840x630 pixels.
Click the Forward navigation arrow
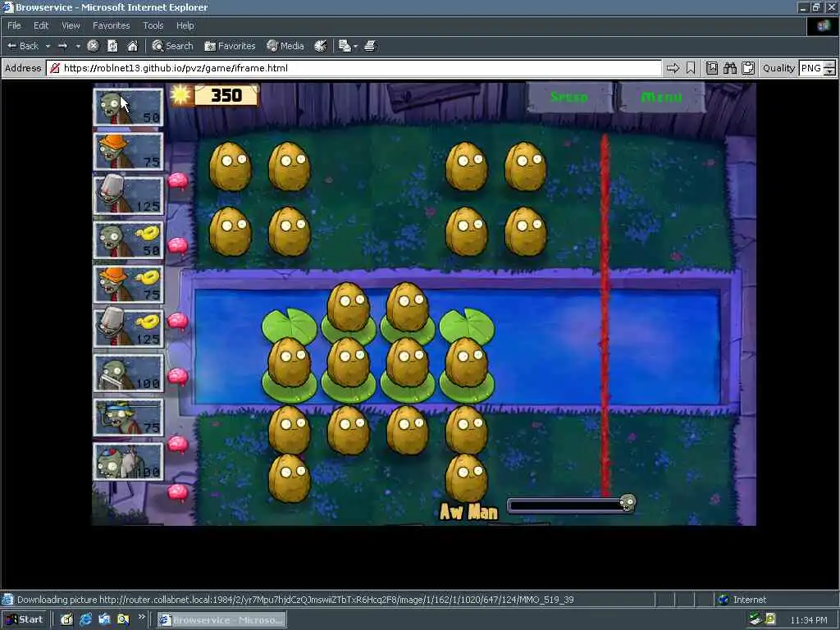click(x=63, y=46)
